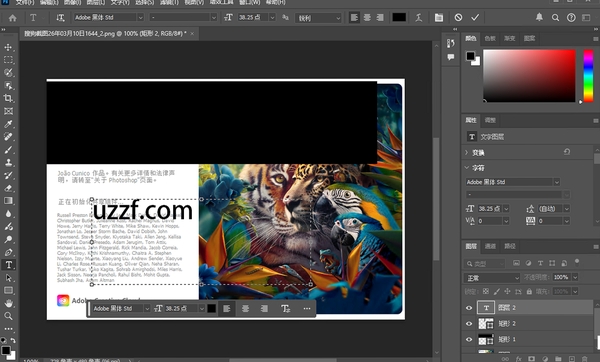This screenshot has width=600, height=362.
Task: Open the Adobe 黑体 Std dropdown in Properties
Action: pos(513,182)
